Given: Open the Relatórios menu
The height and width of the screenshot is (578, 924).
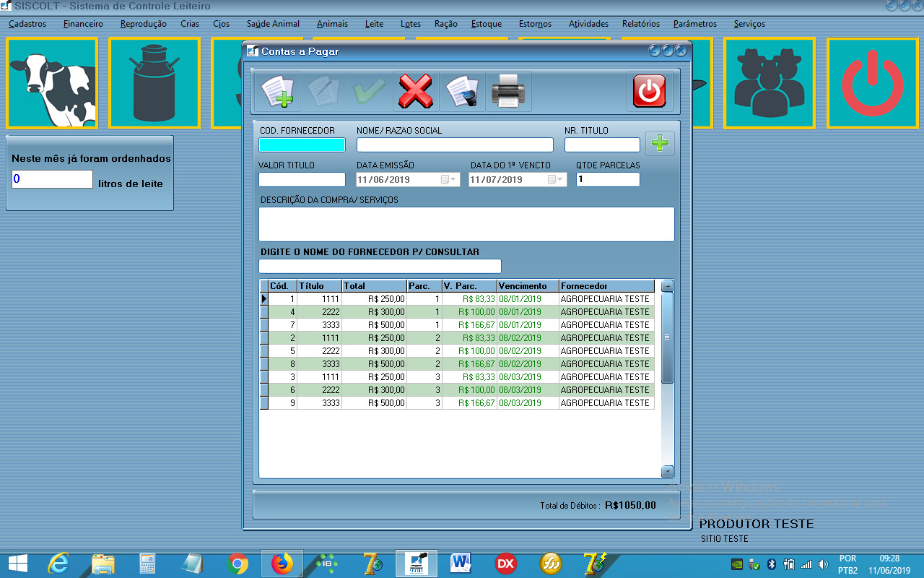Looking at the screenshot, I should point(641,24).
